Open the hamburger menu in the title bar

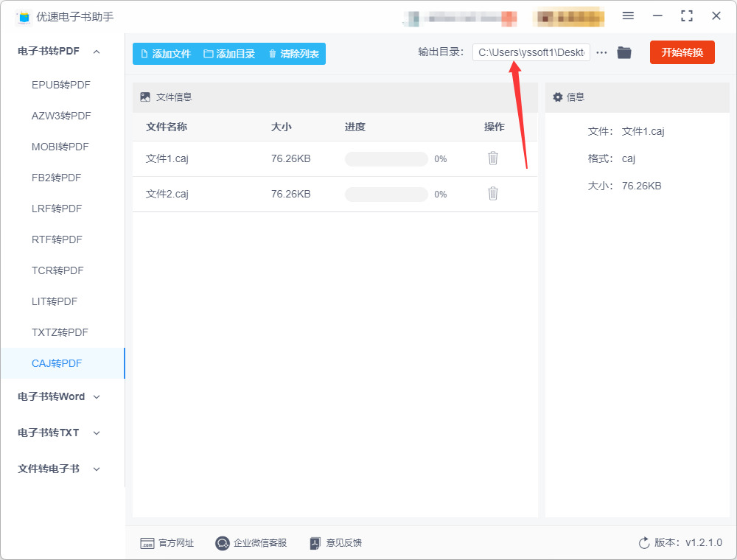click(x=628, y=16)
